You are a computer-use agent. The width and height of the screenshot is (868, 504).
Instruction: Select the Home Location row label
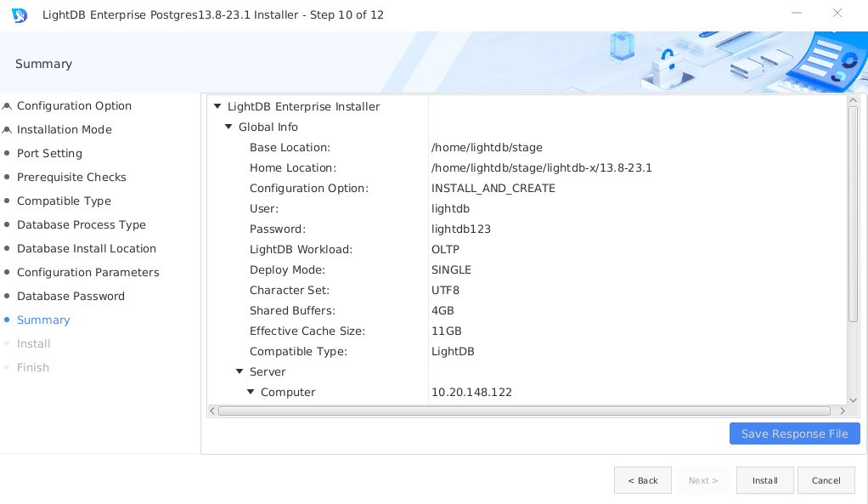tap(293, 167)
